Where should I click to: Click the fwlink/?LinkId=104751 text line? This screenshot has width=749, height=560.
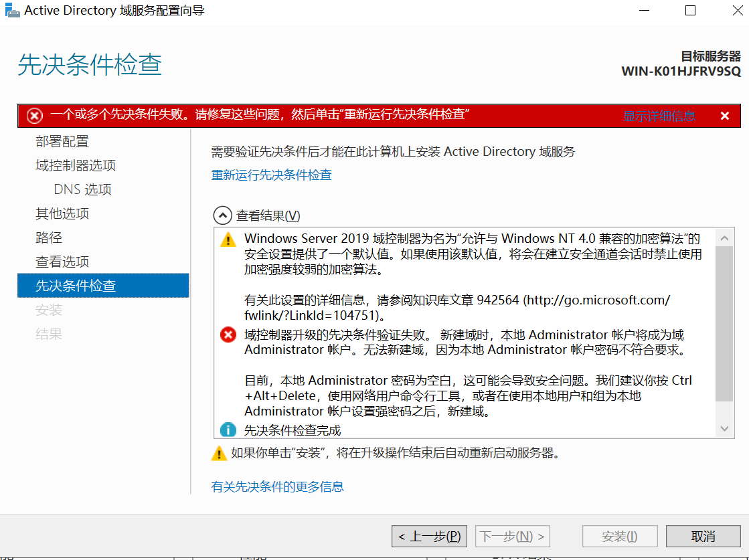(x=315, y=316)
